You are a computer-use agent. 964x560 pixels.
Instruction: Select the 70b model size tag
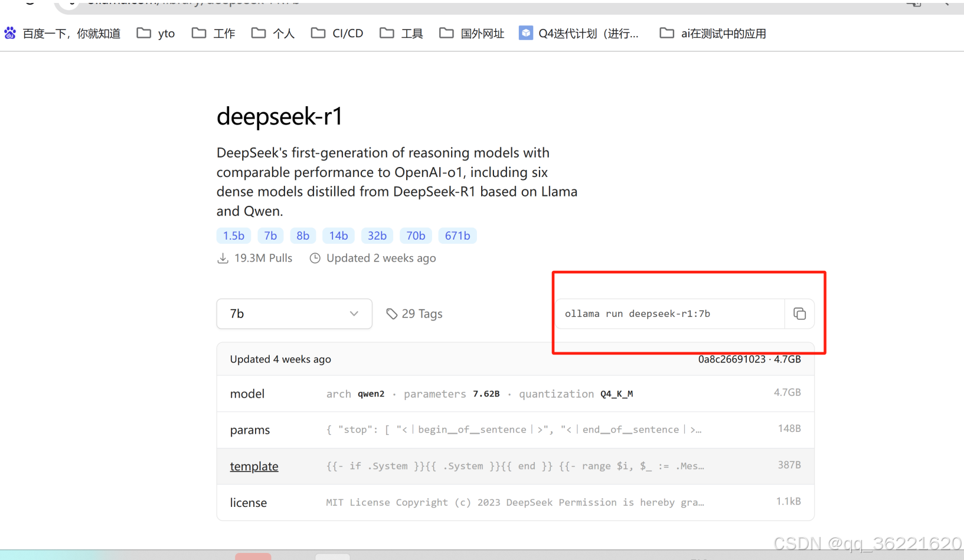pos(416,235)
